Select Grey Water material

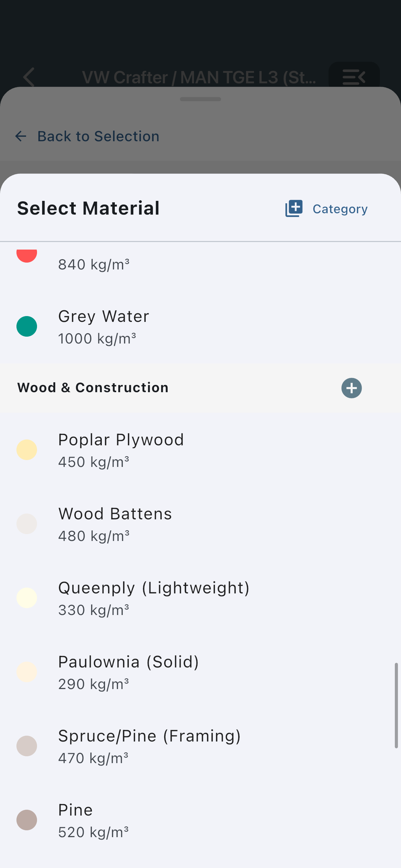coord(200,327)
